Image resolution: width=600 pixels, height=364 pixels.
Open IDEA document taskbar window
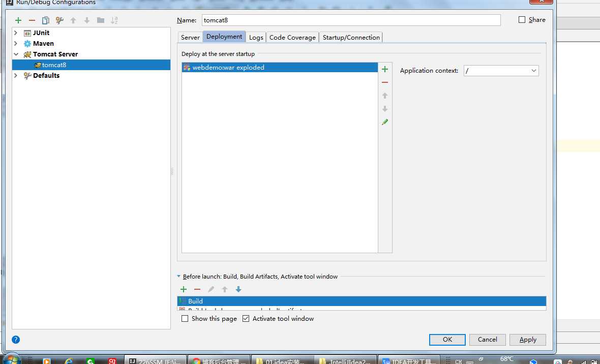pyautogui.click(x=410, y=360)
